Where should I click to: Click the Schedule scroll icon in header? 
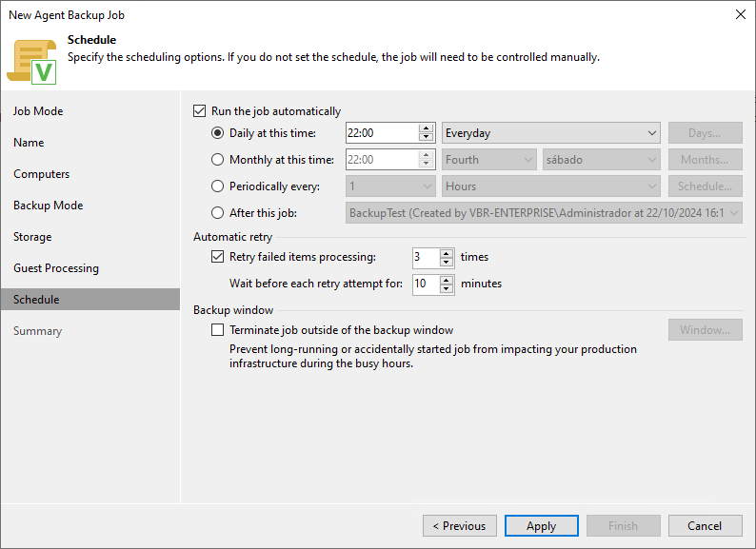coord(31,59)
